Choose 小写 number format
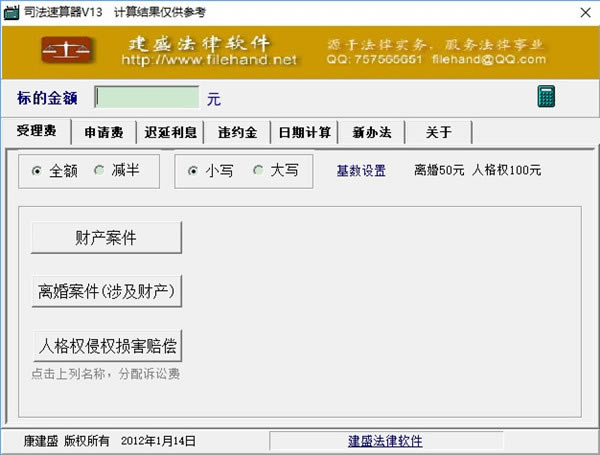600x455 pixels. (210, 171)
